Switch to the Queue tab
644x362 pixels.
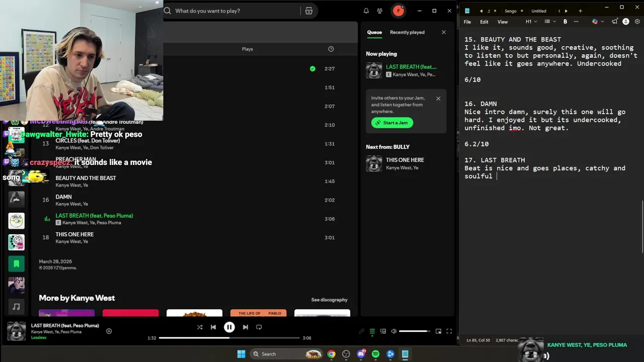coord(374,32)
